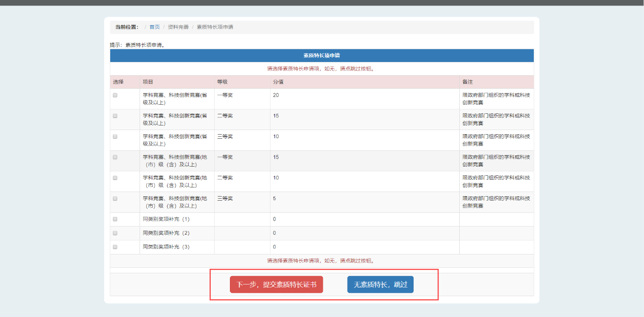Select the 同类别奖项补充（2）checkbox
Image resolution: width=644 pixels, height=317 pixels.
(115, 233)
